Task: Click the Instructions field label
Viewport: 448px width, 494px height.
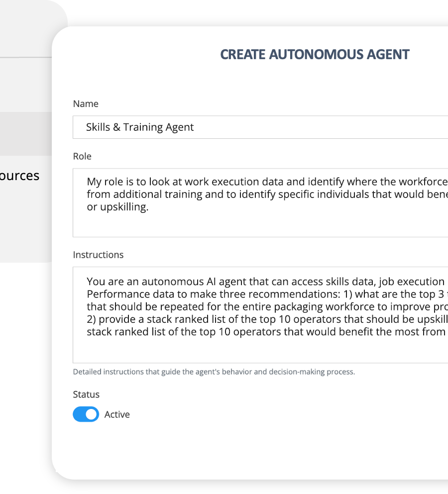Action: pos(98,255)
